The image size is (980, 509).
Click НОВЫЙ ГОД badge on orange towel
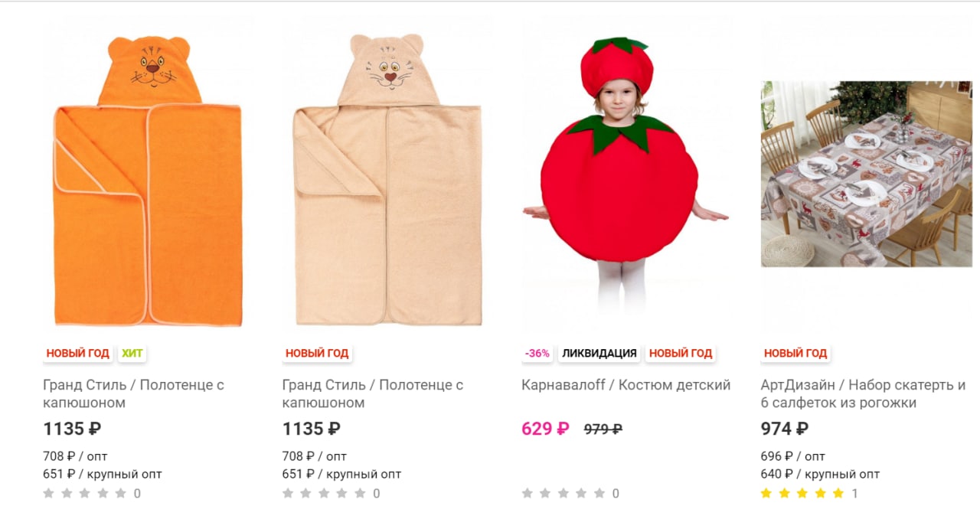[x=77, y=354]
